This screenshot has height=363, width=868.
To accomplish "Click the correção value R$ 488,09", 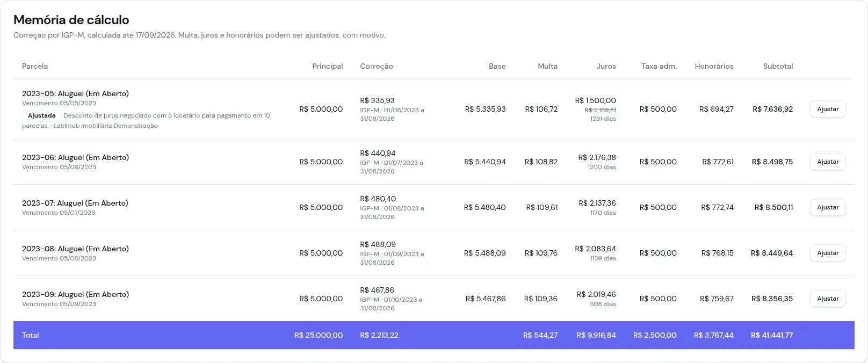I will (x=378, y=244).
